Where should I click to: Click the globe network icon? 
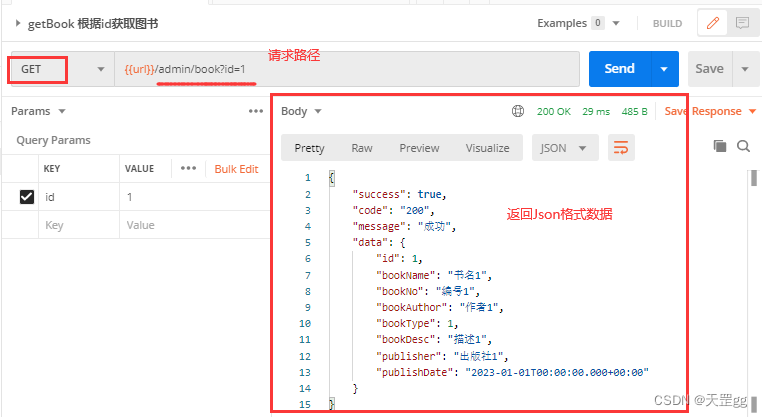(x=518, y=111)
